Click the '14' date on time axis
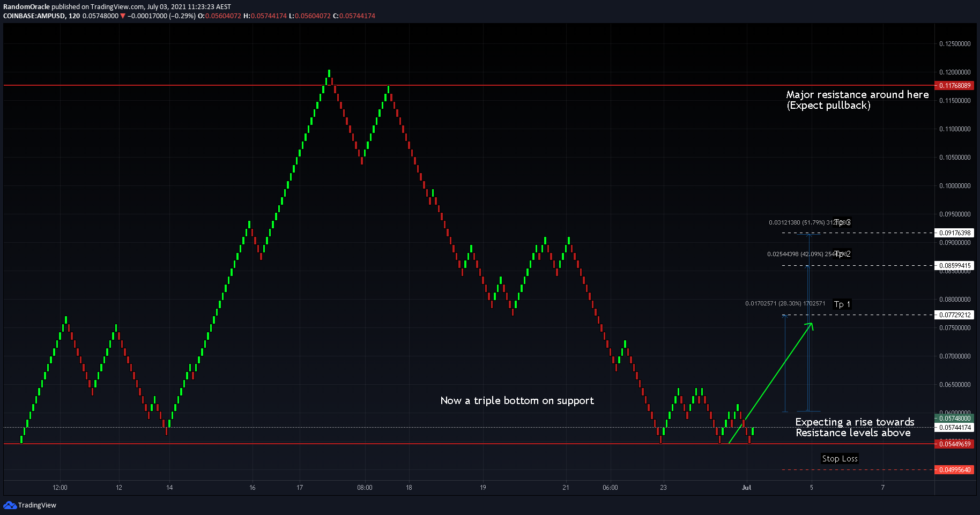The image size is (980, 515). point(169,488)
